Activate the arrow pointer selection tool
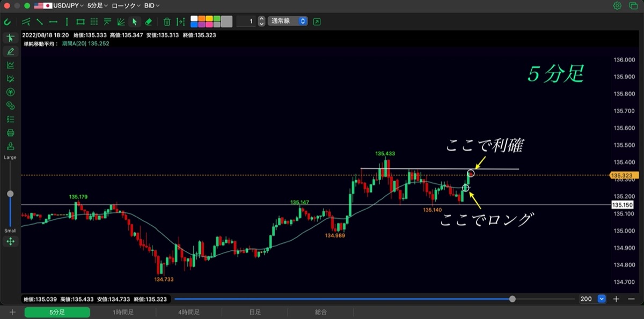This screenshot has height=319, width=644. (x=135, y=22)
